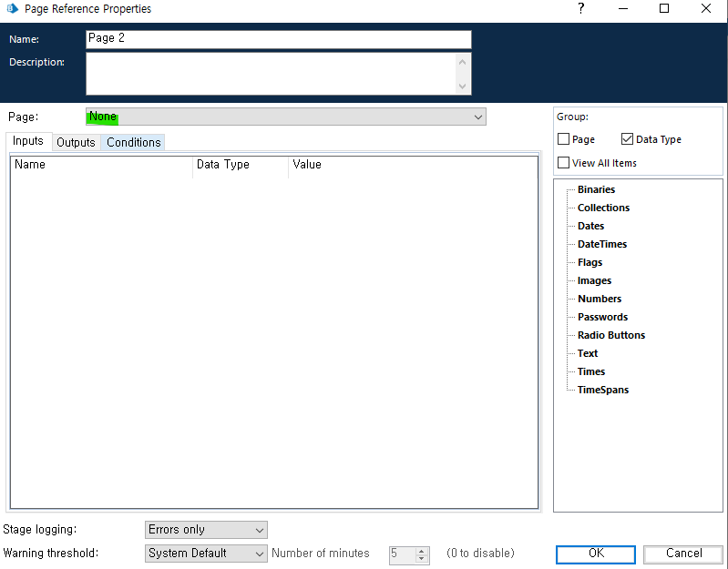Open the Stage logging dropdown
Image resolution: width=728 pixels, height=569 pixels.
coord(206,530)
